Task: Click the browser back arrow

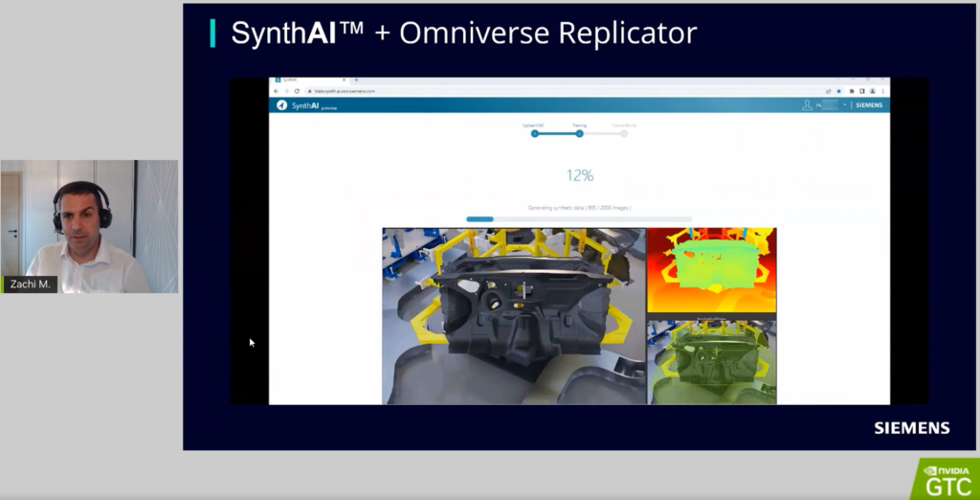Action: 277,91
